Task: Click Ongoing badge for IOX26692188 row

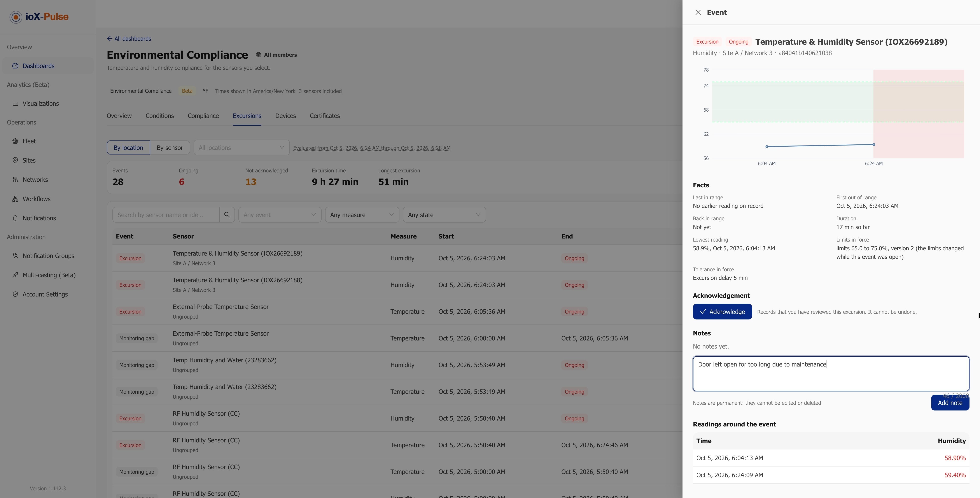Action: point(574,285)
